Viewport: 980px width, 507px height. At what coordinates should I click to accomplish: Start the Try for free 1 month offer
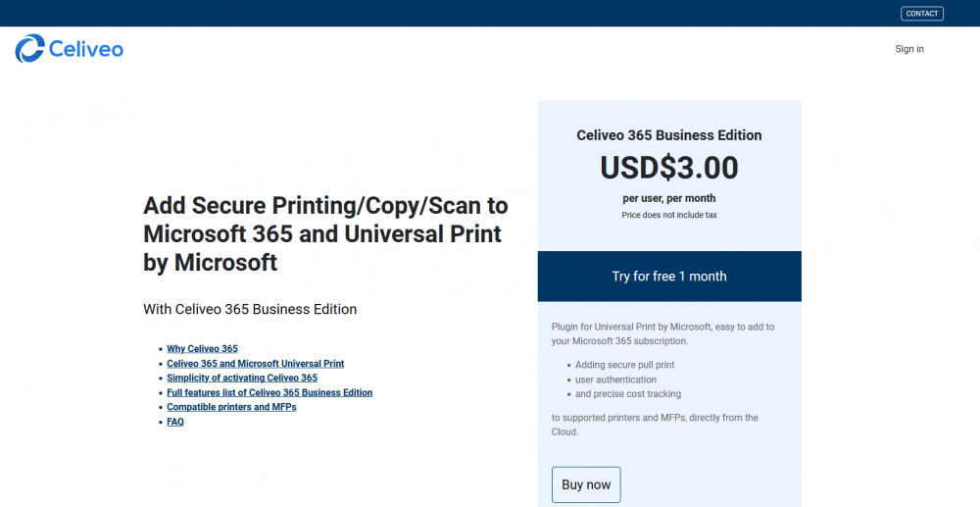point(669,277)
